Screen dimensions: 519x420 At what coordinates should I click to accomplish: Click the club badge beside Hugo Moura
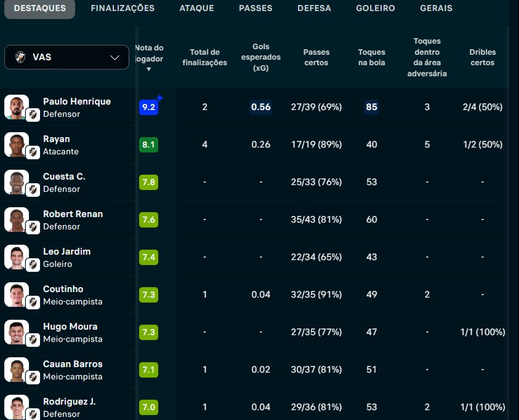pyautogui.click(x=33, y=340)
